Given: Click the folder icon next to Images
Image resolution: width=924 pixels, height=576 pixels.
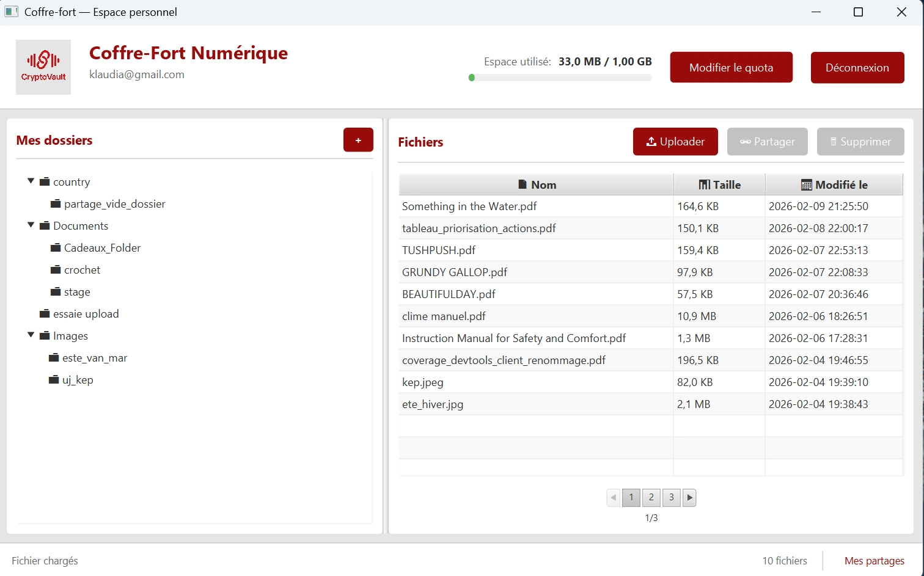Looking at the screenshot, I should [45, 335].
